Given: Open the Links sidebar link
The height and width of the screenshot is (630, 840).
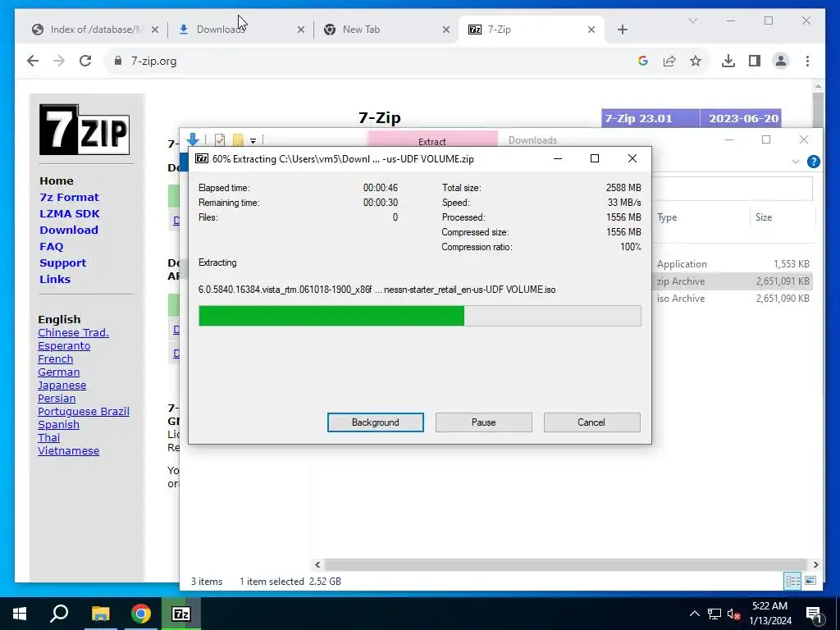Looking at the screenshot, I should point(55,280).
